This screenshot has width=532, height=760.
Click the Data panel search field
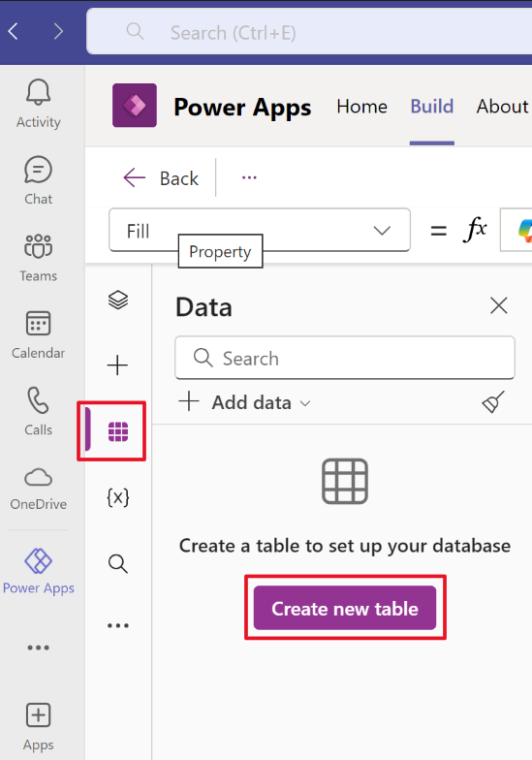pos(345,358)
